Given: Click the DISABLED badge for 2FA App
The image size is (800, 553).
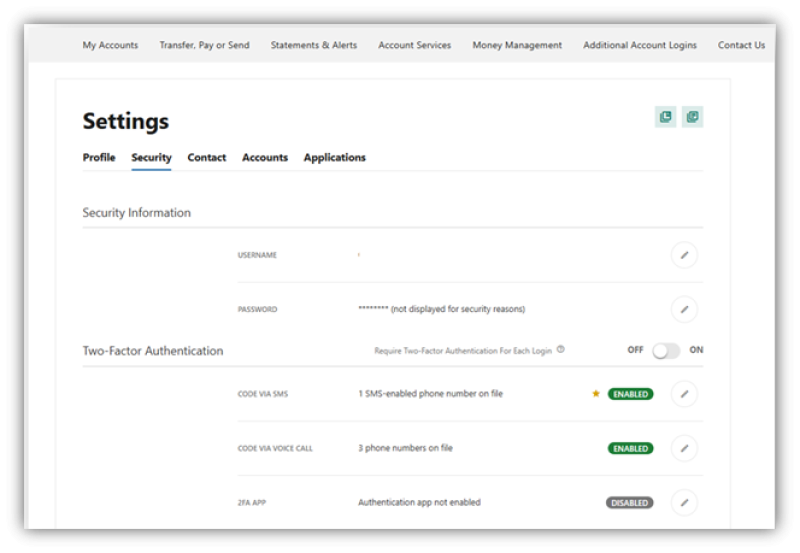Looking at the screenshot, I should 629,503.
